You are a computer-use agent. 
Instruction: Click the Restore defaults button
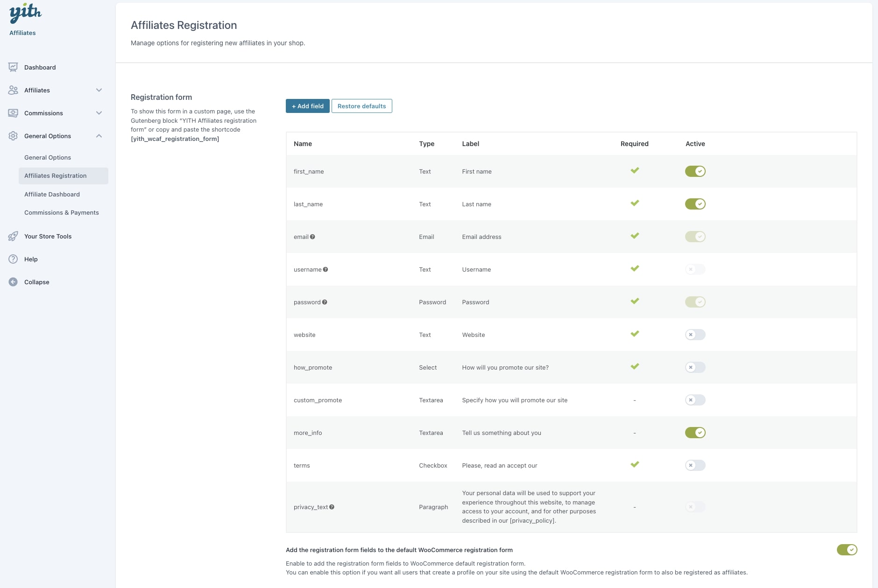(x=362, y=106)
